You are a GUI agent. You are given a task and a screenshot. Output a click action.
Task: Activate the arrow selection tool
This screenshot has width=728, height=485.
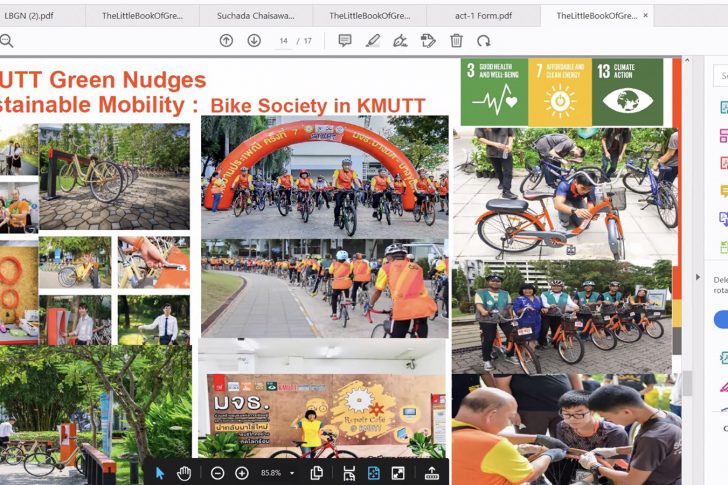pyautogui.click(x=160, y=473)
